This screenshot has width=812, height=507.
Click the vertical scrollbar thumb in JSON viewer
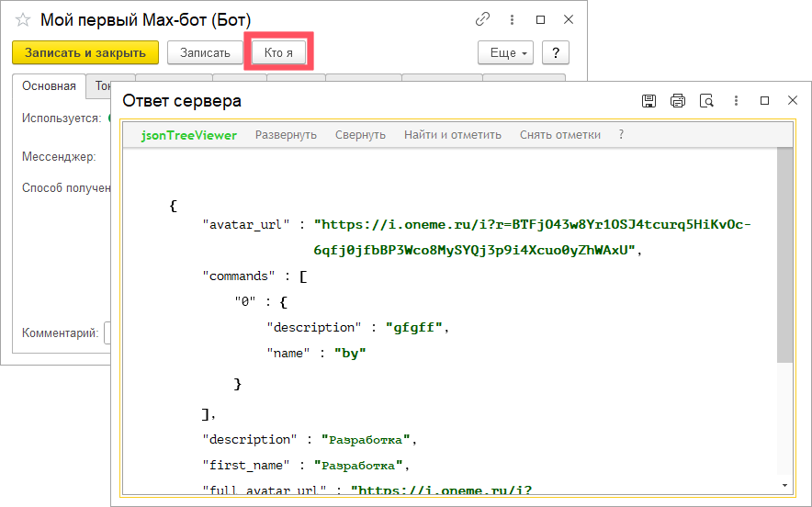point(785,255)
